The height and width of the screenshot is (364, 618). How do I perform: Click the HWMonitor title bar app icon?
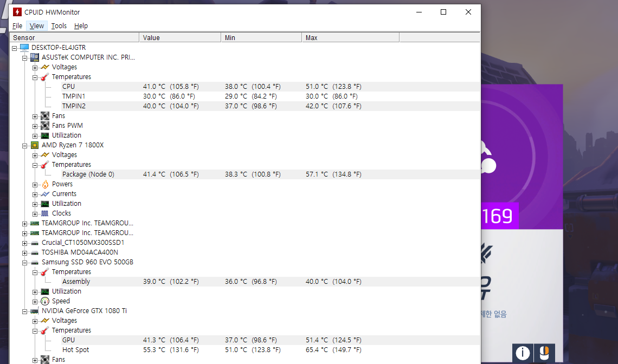(17, 12)
